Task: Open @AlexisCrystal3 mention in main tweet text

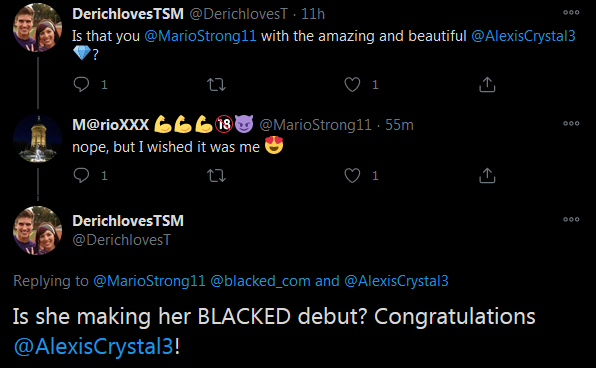Action: pyautogui.click(x=94, y=346)
